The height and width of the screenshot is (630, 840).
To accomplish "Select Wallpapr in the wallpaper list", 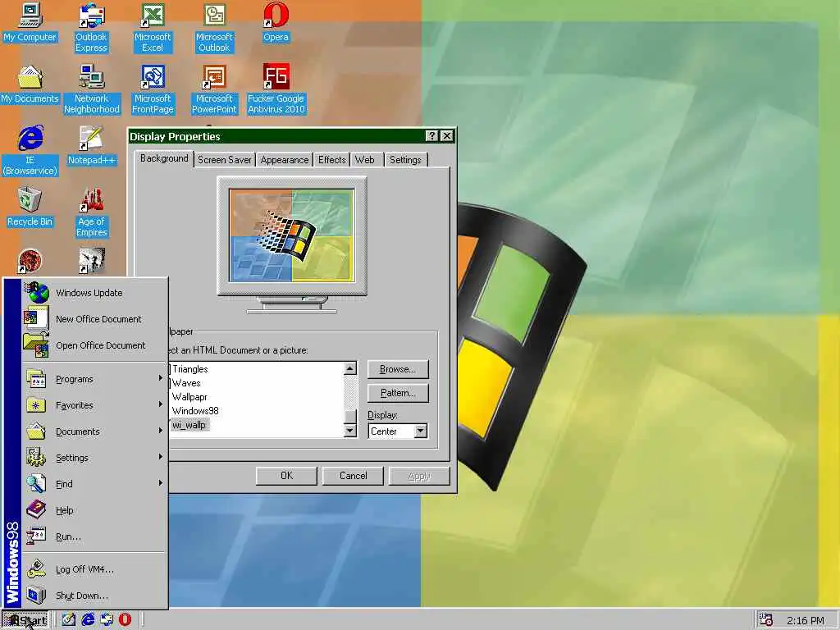I will pos(189,397).
